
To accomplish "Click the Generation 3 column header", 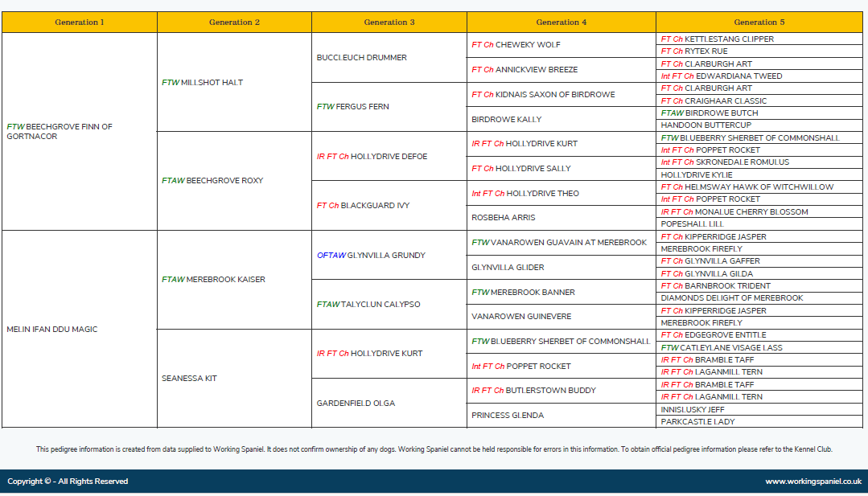I will [389, 22].
